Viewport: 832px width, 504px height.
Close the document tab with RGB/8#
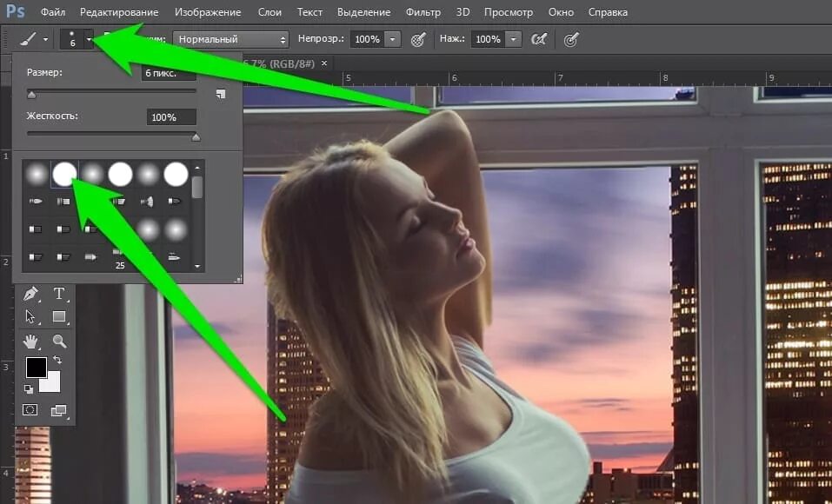pos(324,63)
